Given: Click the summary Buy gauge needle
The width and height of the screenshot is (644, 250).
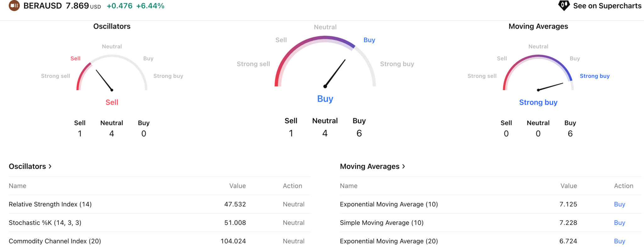Looking at the screenshot, I should (x=335, y=73).
